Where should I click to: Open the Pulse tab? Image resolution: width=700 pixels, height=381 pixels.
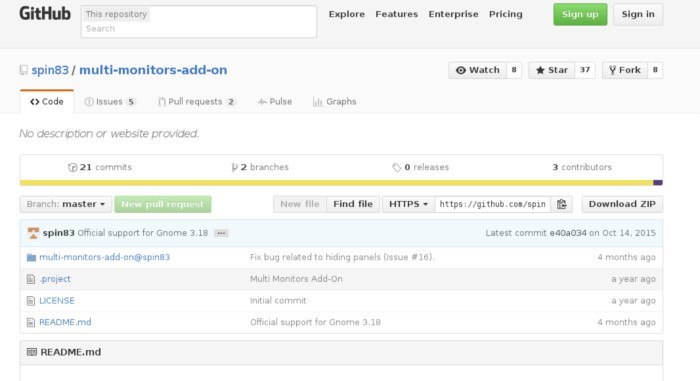click(x=275, y=102)
